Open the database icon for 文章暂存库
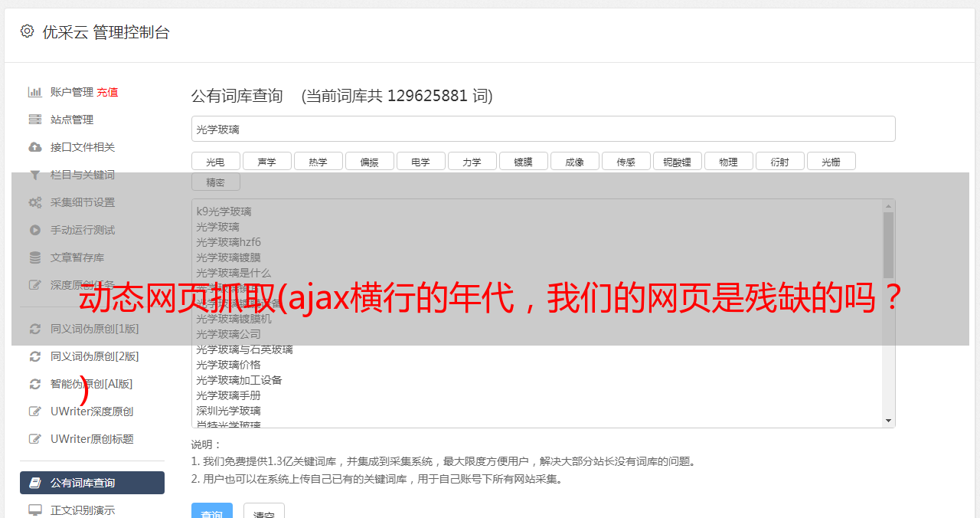980x518 pixels. pyautogui.click(x=35, y=257)
